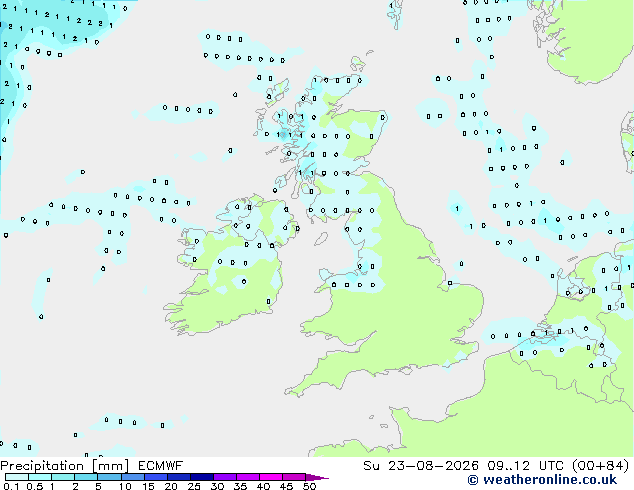Click the legend swatch between 45 and 50
The width and height of the screenshot is (634, 490).
pos(294,477)
